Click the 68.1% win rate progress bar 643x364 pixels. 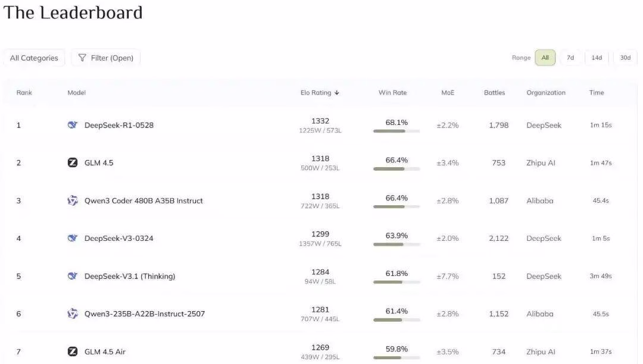(x=397, y=131)
